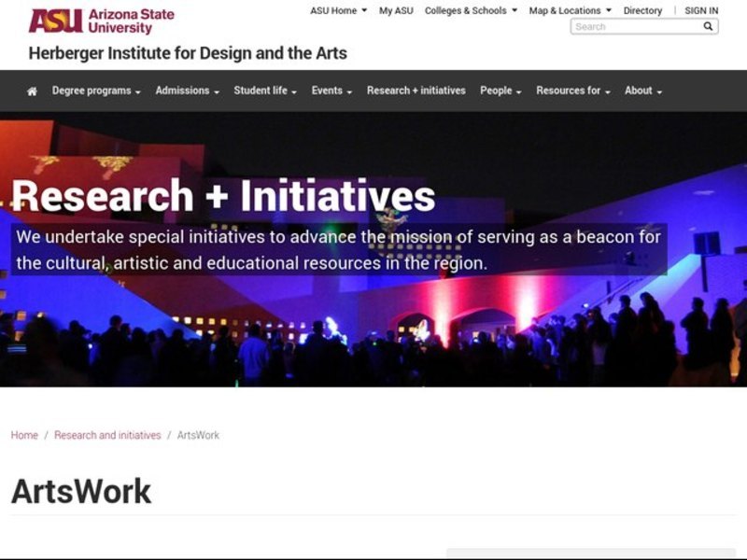Go to My ASU link
The height and width of the screenshot is (560, 747).
[396, 11]
